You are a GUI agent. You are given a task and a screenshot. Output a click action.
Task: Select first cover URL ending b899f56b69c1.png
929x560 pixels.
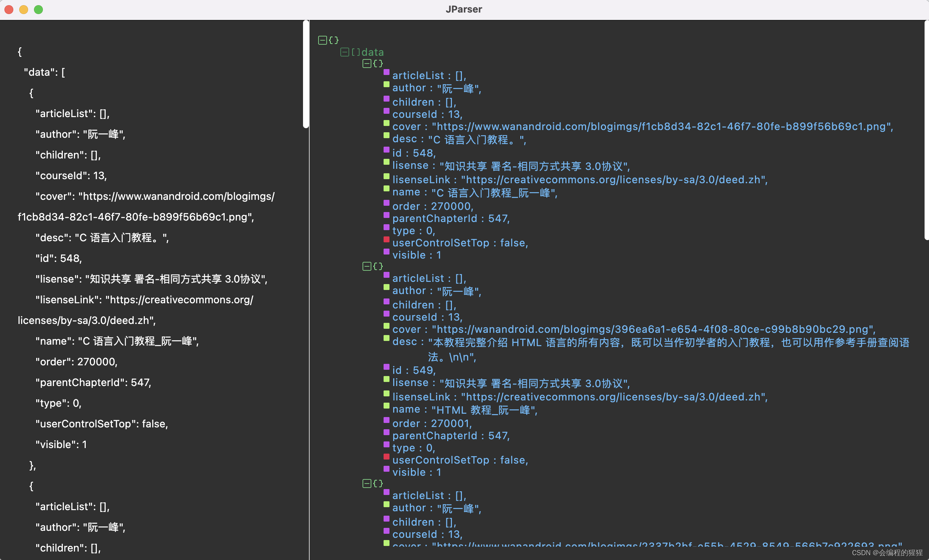[x=662, y=126]
